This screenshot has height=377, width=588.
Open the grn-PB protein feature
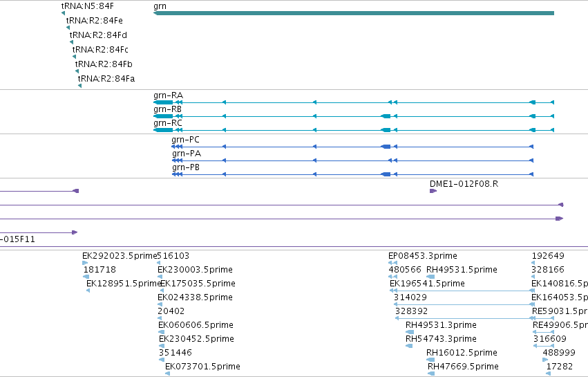click(x=352, y=174)
